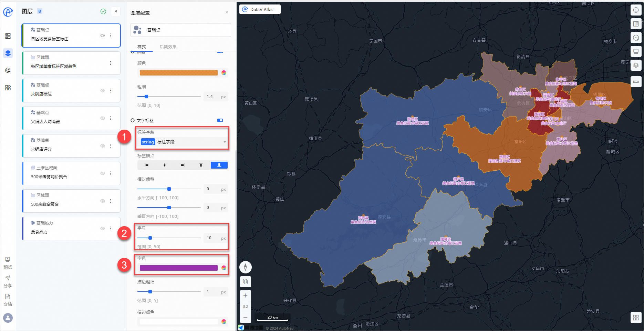Open more options for 火锅店人均消费 layer
644x331 pixels.
click(x=111, y=118)
